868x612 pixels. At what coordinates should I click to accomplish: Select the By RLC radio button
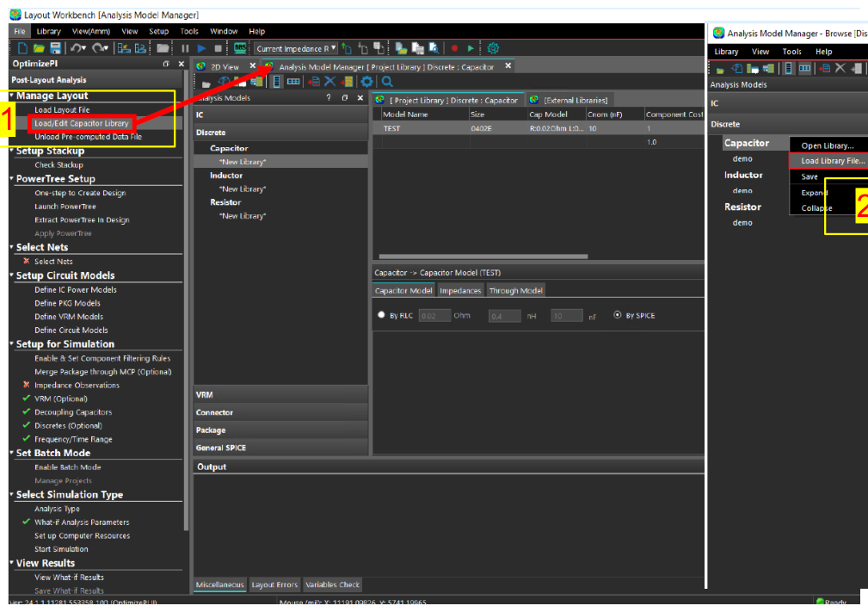pos(381,314)
